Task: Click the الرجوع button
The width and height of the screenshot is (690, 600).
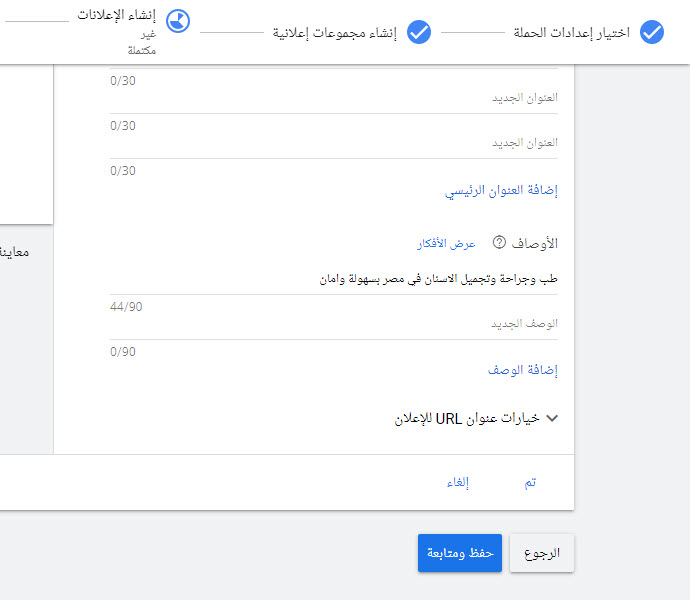Action: 542,553
